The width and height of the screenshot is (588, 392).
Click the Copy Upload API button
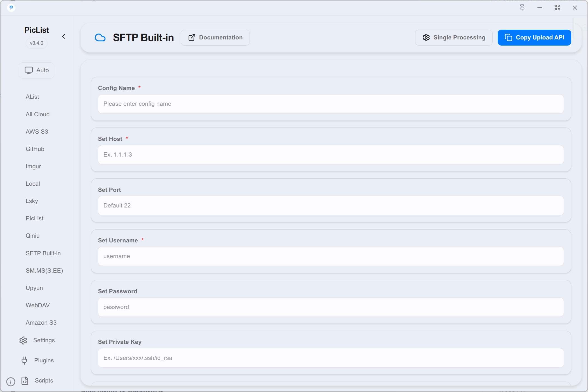pyautogui.click(x=534, y=37)
